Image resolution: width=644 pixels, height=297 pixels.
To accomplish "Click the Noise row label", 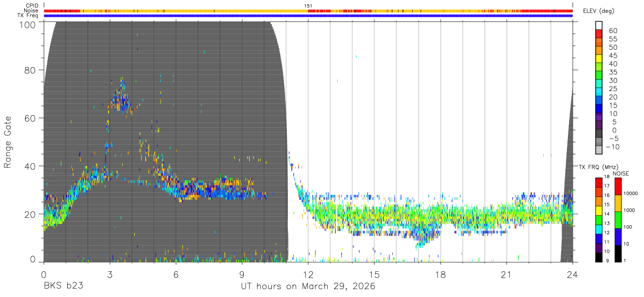I will (x=31, y=10).
